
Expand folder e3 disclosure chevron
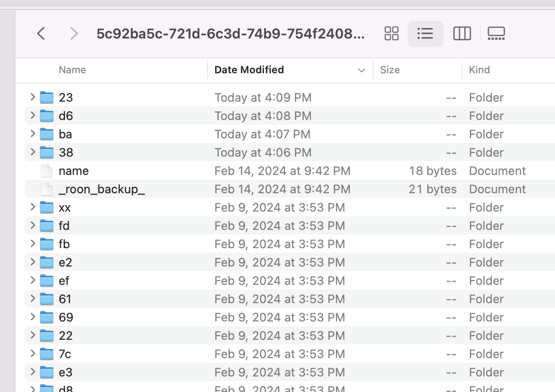33,372
